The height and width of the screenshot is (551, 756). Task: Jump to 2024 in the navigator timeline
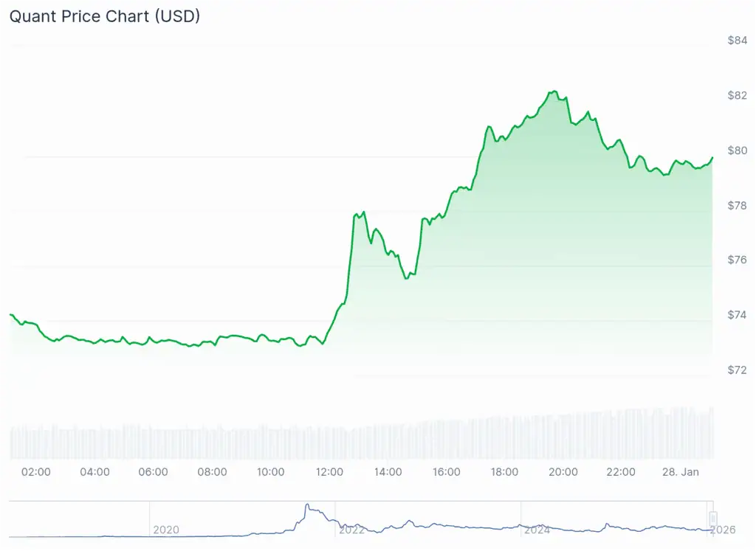pyautogui.click(x=537, y=530)
